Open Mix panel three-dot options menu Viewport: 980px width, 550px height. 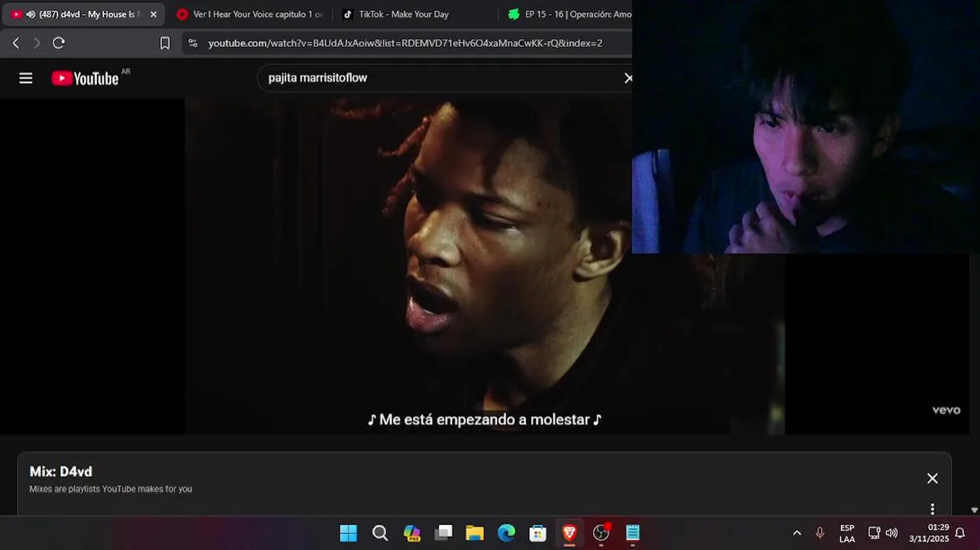[932, 509]
